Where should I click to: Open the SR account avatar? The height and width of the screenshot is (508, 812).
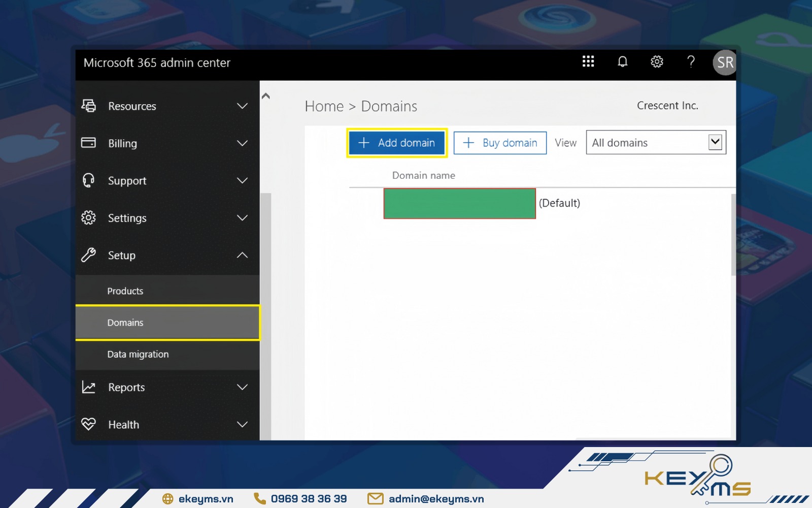pos(725,62)
